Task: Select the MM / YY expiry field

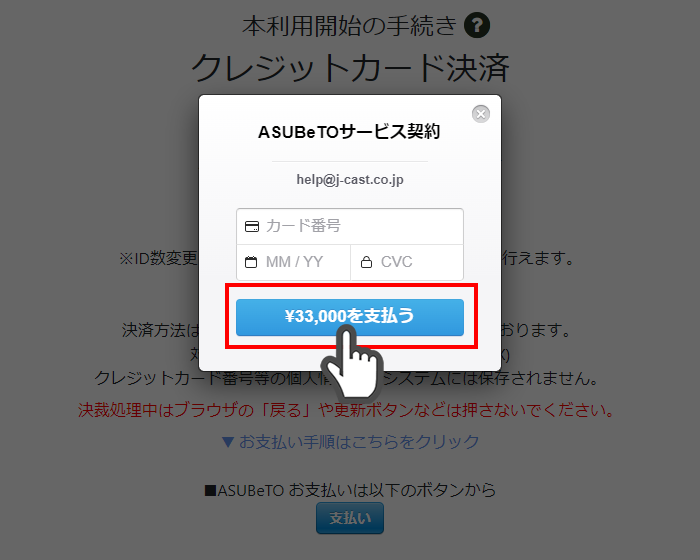Action: point(293,262)
